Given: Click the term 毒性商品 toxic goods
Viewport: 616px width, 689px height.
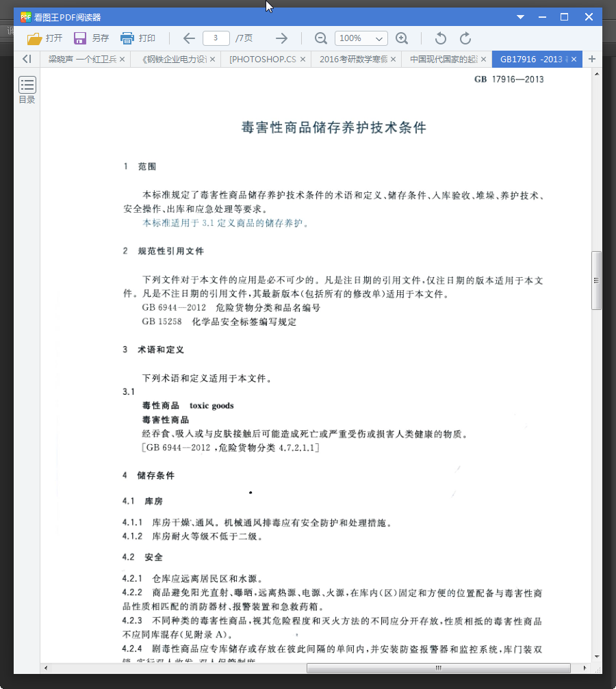Looking at the screenshot, I should [188, 406].
